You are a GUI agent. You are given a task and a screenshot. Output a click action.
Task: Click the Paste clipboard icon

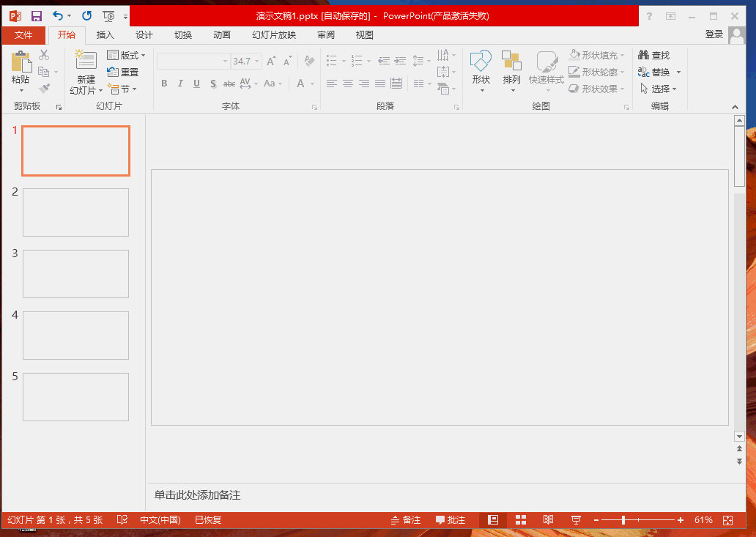(x=21, y=63)
